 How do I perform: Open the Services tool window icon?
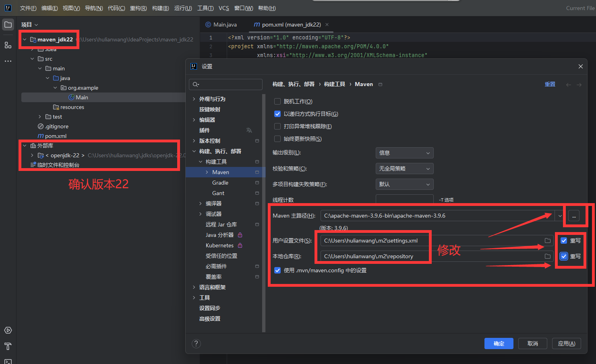(x=8, y=330)
